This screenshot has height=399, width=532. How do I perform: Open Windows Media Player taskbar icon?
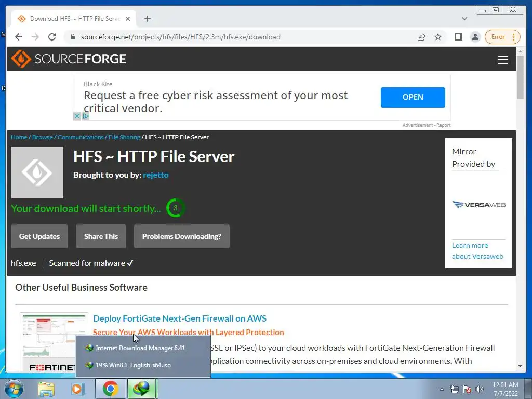(77, 389)
